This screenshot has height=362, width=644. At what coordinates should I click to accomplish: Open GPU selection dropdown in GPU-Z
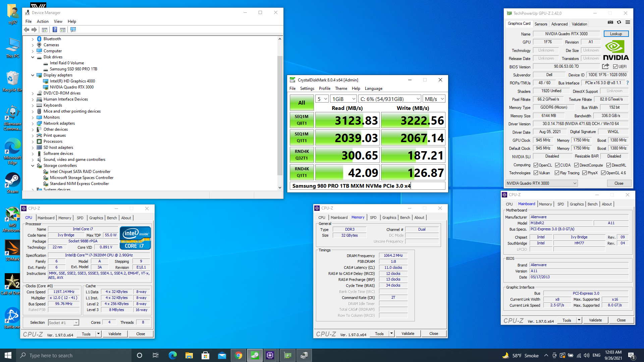[x=542, y=183]
